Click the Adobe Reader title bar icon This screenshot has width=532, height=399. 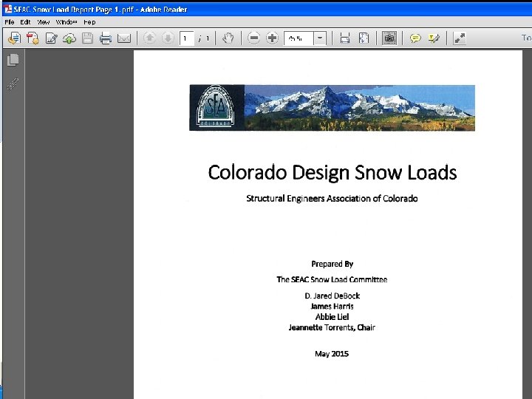[x=7, y=9]
